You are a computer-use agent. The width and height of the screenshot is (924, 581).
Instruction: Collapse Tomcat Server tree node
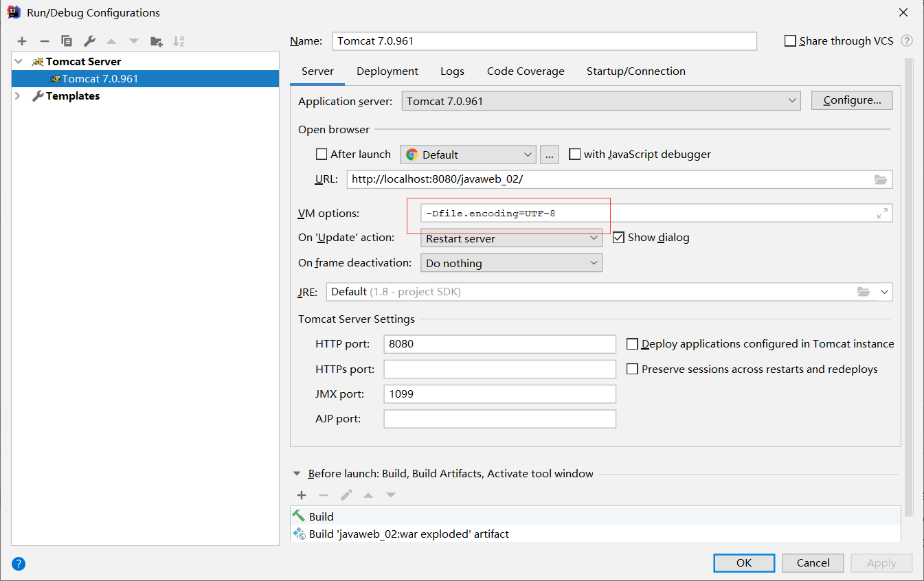click(x=19, y=62)
